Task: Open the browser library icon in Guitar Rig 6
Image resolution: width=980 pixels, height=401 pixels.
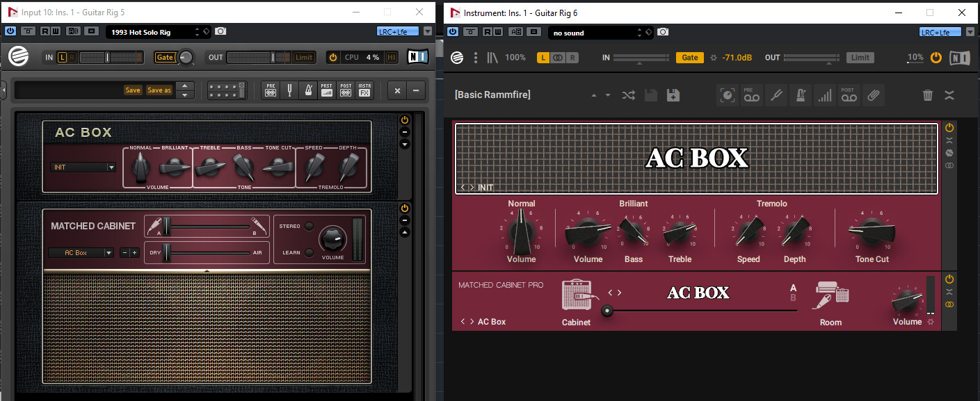Action: point(492,58)
